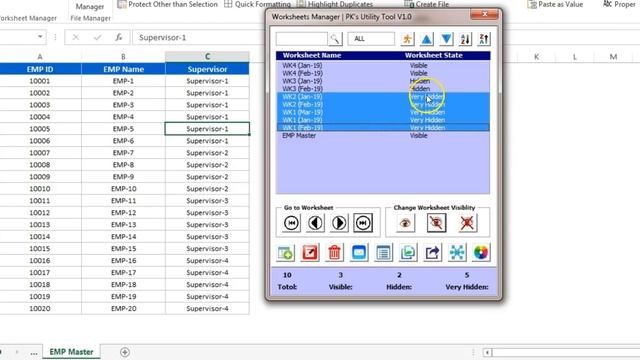Click the copy worksheet icon
640x360 pixels.
tap(408, 253)
